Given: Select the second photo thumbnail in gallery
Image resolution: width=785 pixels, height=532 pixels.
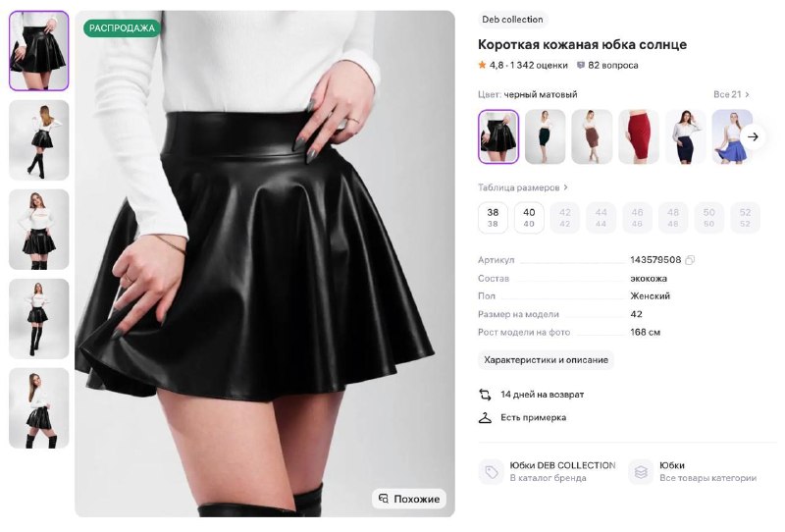Looking at the screenshot, I should click(39, 139).
